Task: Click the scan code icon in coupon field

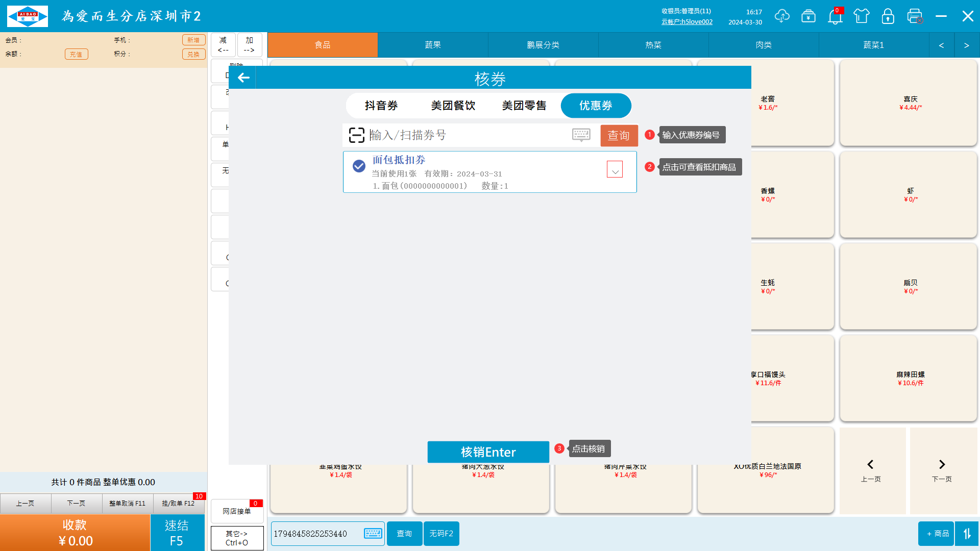Action: (356, 135)
